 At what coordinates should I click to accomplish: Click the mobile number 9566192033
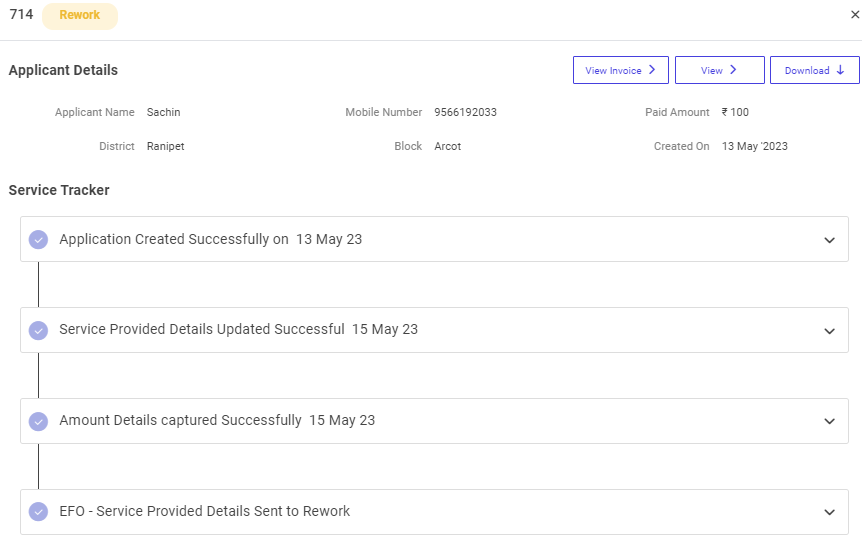[465, 113]
